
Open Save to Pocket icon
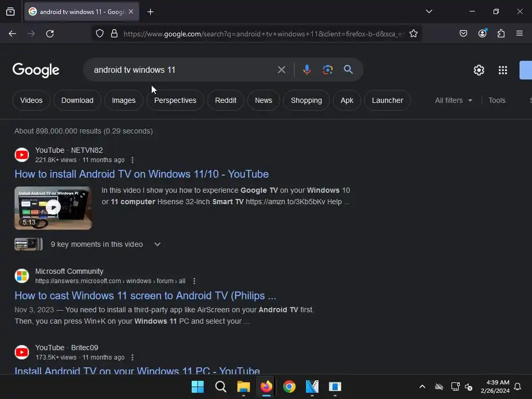click(463, 34)
